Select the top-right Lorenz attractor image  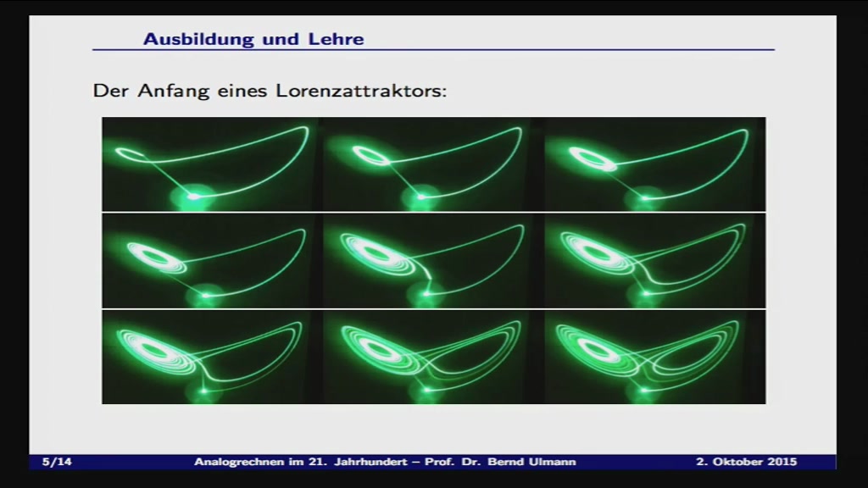tap(654, 164)
